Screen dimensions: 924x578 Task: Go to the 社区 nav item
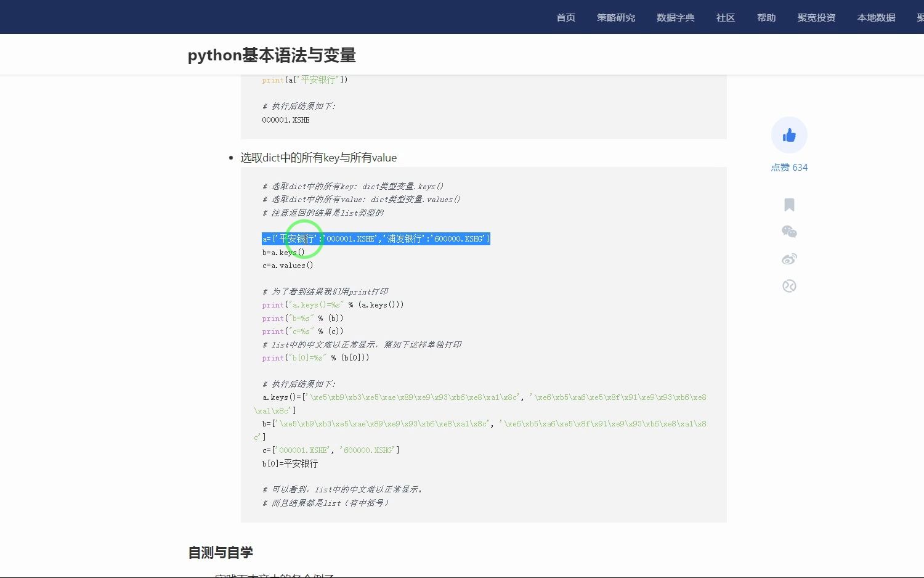[726, 17]
